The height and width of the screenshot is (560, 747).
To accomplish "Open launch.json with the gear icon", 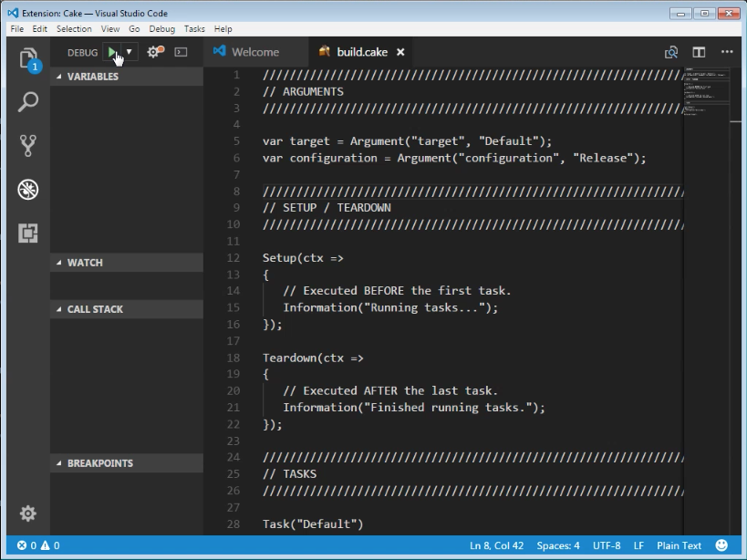I will click(155, 52).
